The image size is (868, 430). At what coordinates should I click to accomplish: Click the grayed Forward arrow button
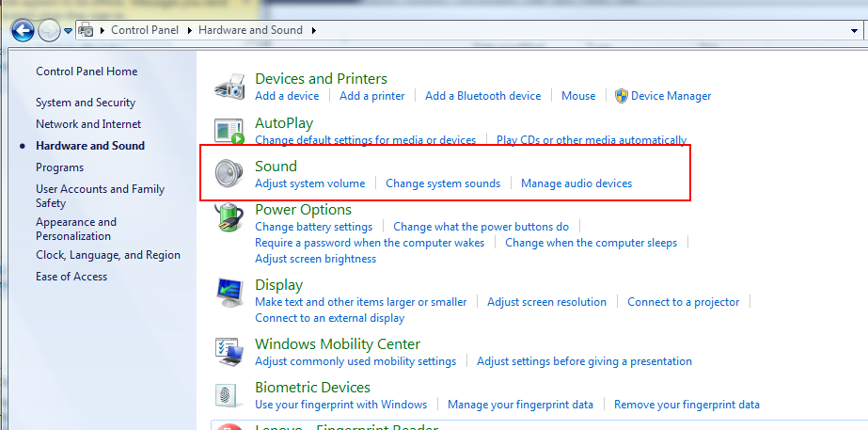[x=49, y=30]
